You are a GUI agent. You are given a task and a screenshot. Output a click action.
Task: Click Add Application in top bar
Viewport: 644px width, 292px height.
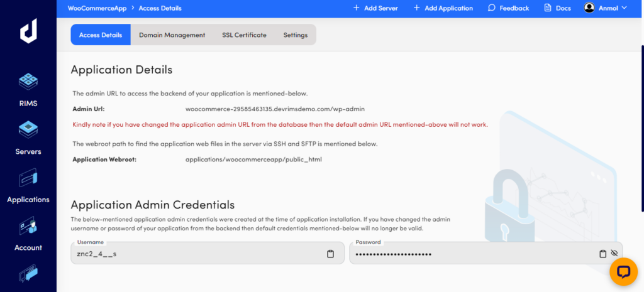(x=443, y=8)
